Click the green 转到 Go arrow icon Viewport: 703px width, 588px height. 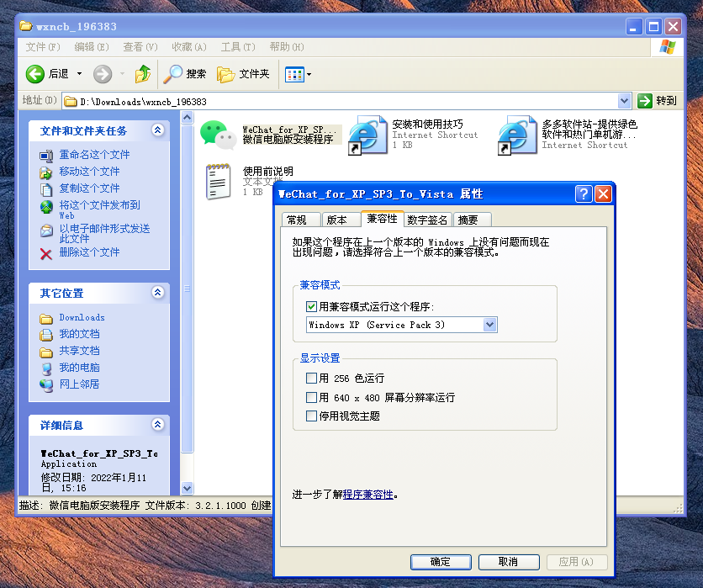[x=645, y=101]
